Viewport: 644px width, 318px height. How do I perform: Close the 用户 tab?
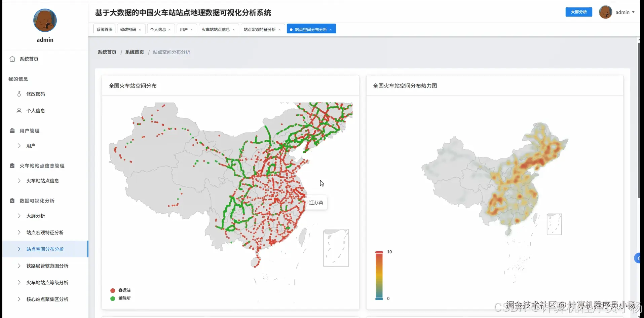[x=191, y=30]
